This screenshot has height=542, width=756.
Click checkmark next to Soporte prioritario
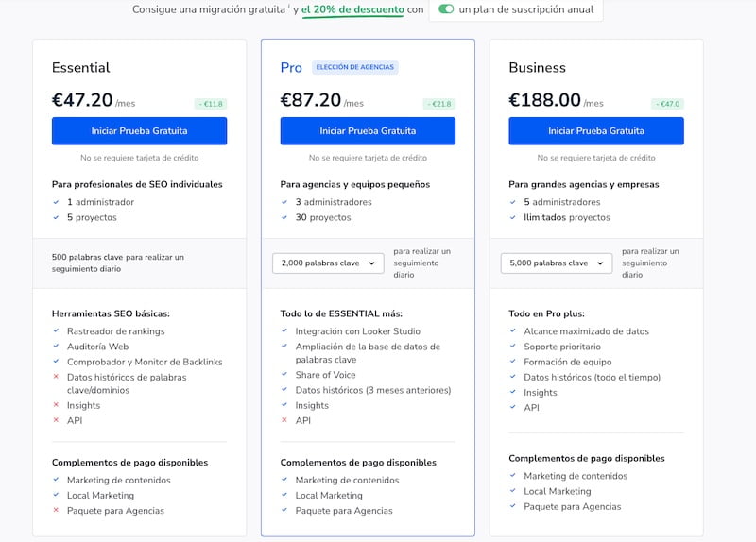513,347
